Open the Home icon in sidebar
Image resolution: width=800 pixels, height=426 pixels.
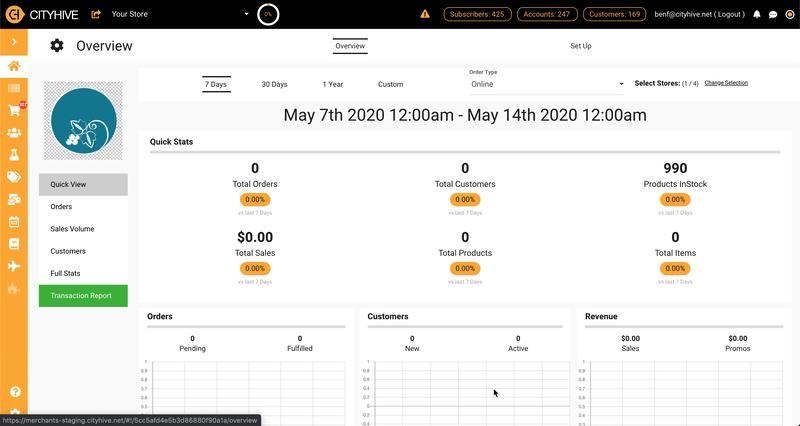click(14, 66)
